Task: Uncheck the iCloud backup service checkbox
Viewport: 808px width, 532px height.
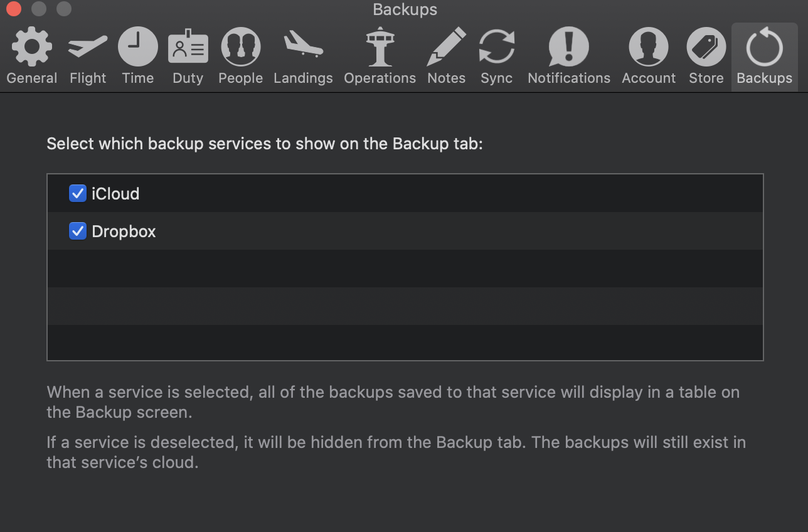Action: (x=78, y=193)
